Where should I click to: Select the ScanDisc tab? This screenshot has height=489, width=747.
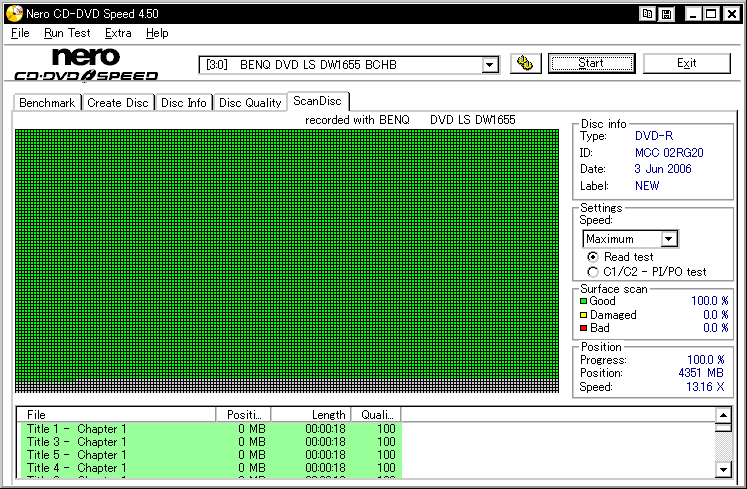click(318, 101)
